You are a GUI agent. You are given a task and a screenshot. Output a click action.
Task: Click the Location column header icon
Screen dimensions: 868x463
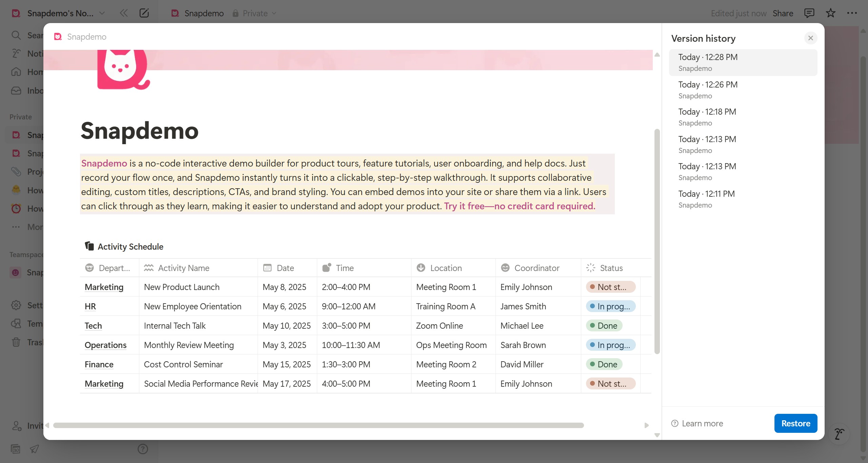click(421, 268)
